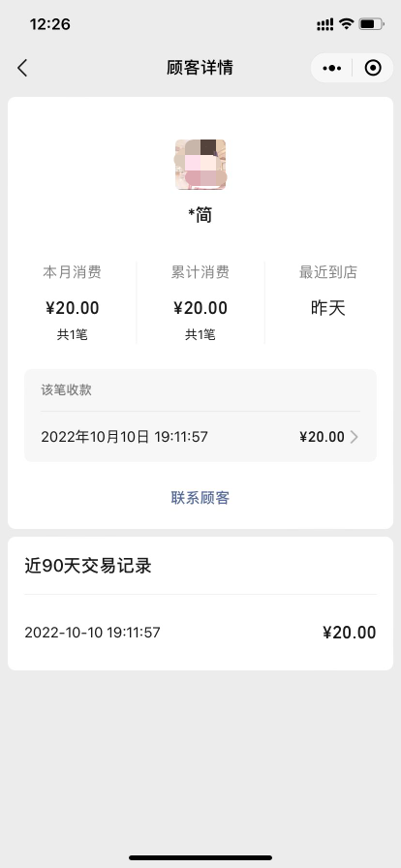Tap the 本月消费 ¥20.00 statistic

pos(72,303)
